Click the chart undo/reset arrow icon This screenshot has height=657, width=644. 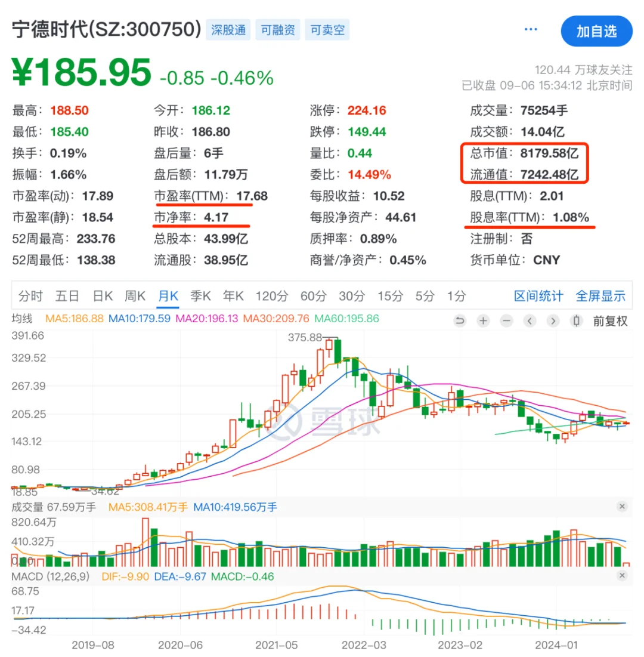[x=460, y=321]
